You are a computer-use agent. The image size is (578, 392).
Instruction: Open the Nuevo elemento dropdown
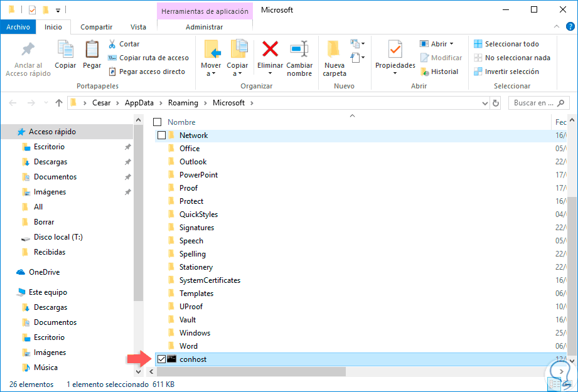[x=357, y=44]
